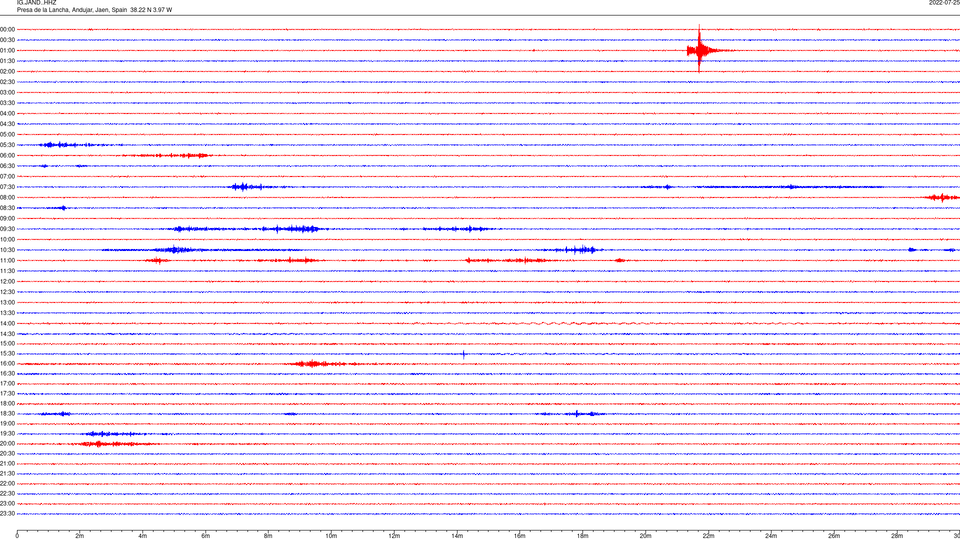Click the station code IG.JAND..HHZ header text
Image resolution: width=960 pixels, height=540 pixels.
36,2
